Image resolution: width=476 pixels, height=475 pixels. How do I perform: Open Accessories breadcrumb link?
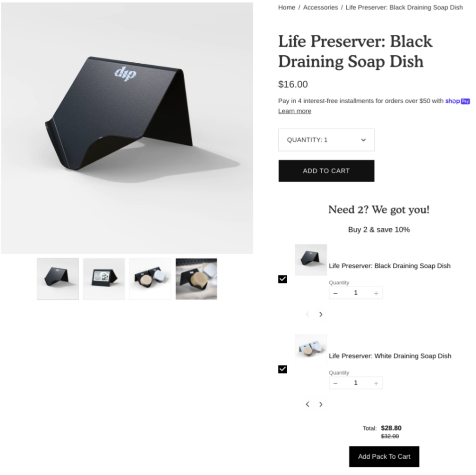click(x=320, y=7)
